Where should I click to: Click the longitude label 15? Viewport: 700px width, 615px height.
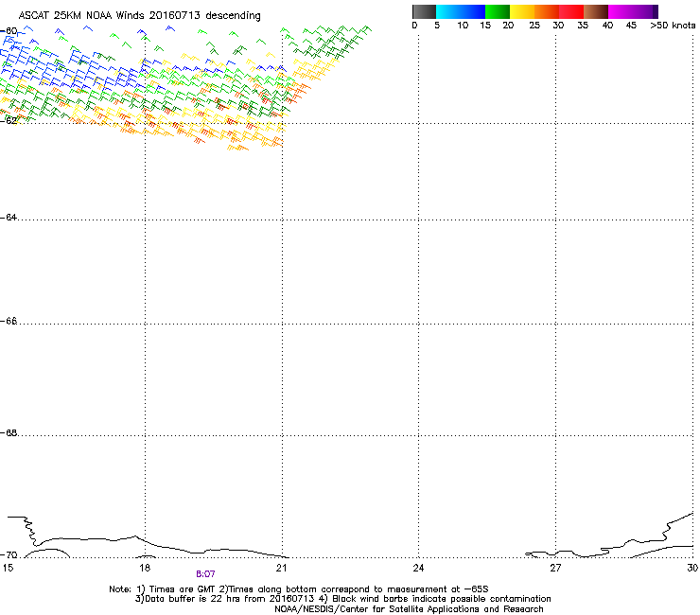[x=8, y=568]
